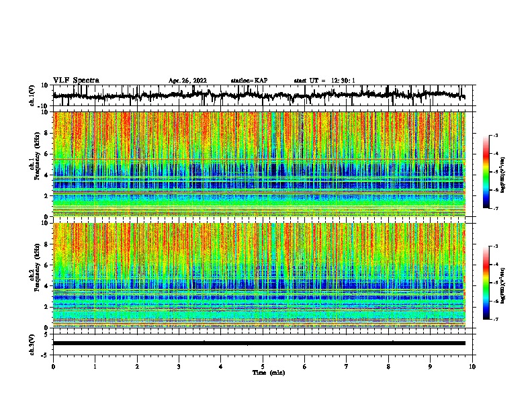The height and width of the screenshot is (411, 532).
Task: Click the "8" tick on Time axis
Action: (388, 367)
